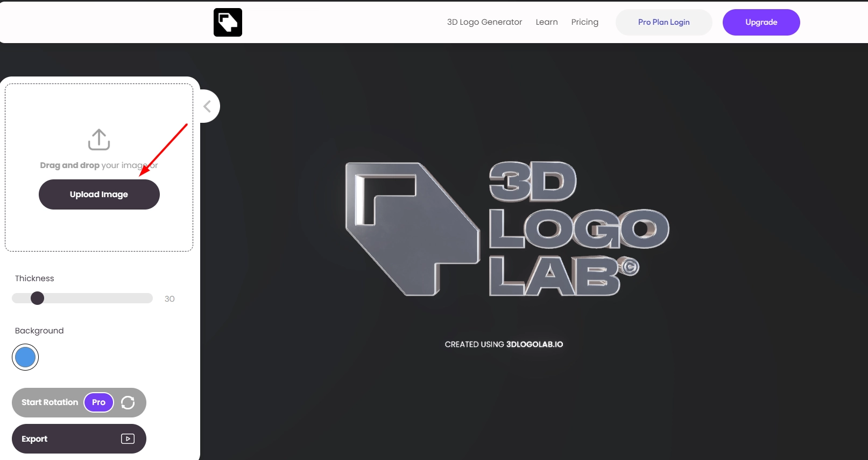Open the Pricing page
Screen dimensions: 868x460
point(584,22)
